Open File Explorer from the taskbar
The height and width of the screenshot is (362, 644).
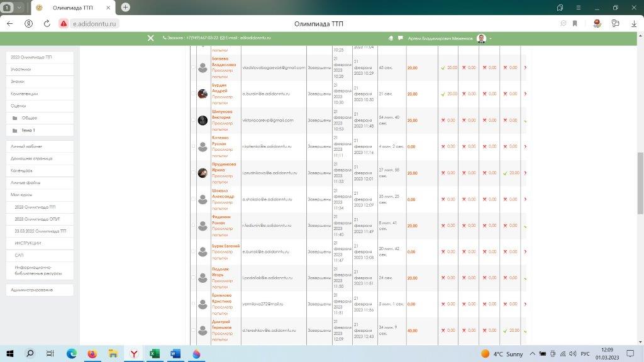(113, 353)
